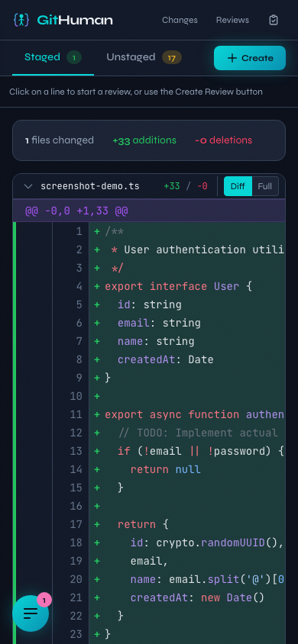Viewport: 298px width, 644px height.
Task: Click the -0 deletions summary text
Action: click(223, 140)
